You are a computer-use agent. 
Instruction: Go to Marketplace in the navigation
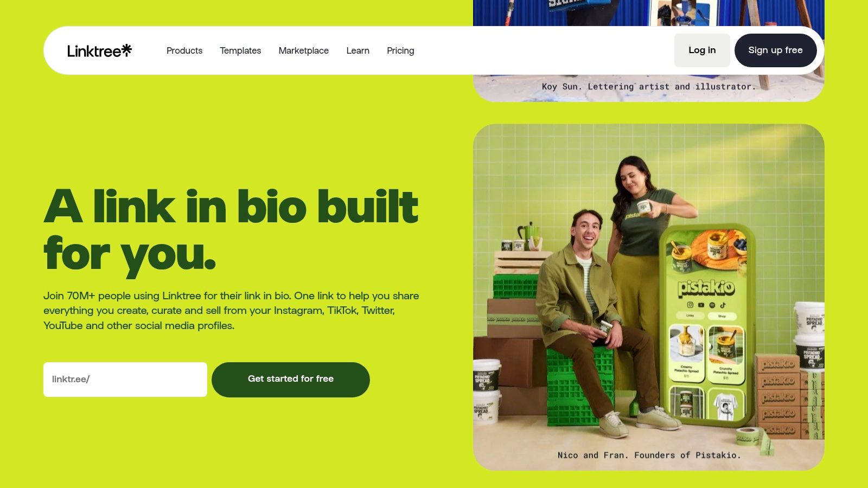[304, 50]
